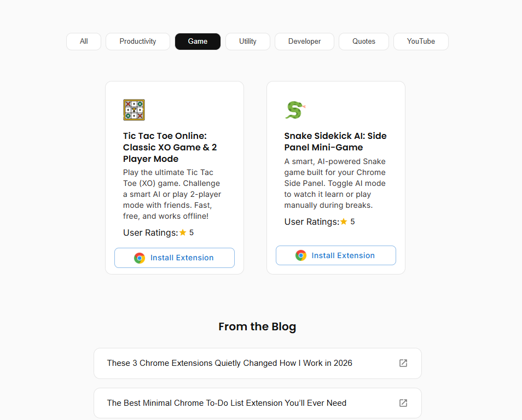Viewport: 522px width, 420px height.
Task: Install the Snake Sidekick AI extension
Action: [335, 255]
